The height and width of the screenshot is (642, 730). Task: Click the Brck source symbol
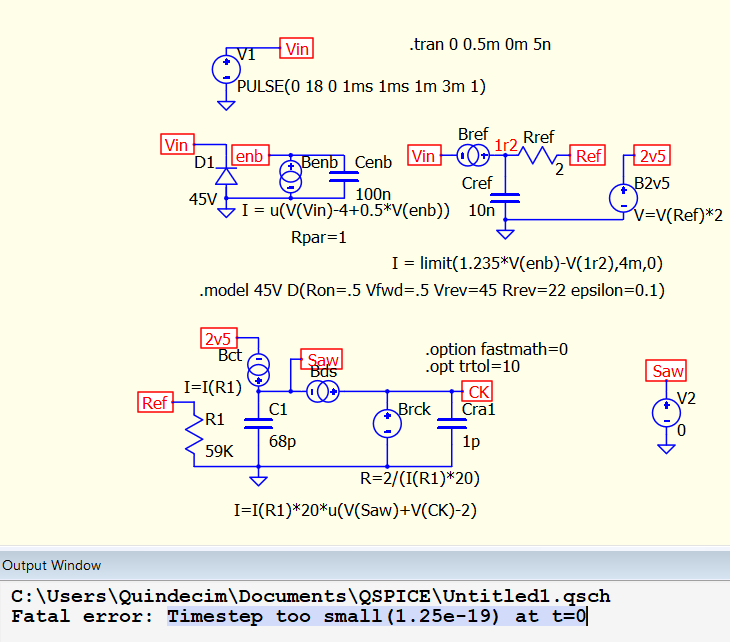point(386,425)
